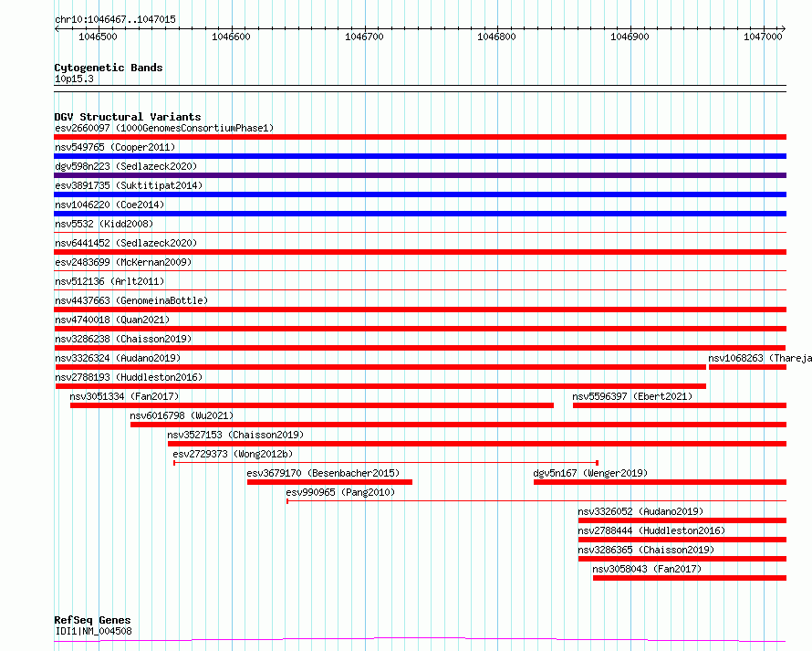Click the blue bar of esv3891735

point(420,194)
